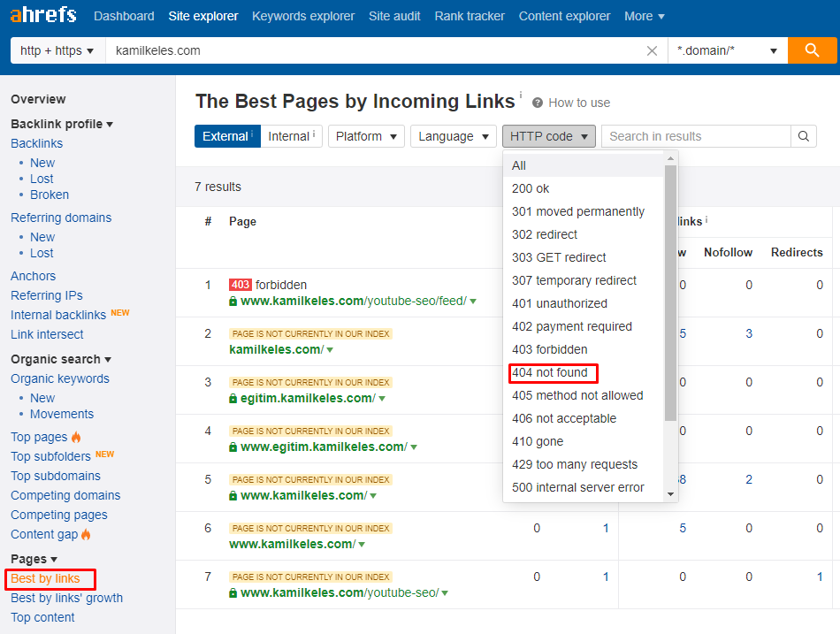Focus the domain field containing kamilkeles.com
This screenshot has width=840, height=634.
375,50
